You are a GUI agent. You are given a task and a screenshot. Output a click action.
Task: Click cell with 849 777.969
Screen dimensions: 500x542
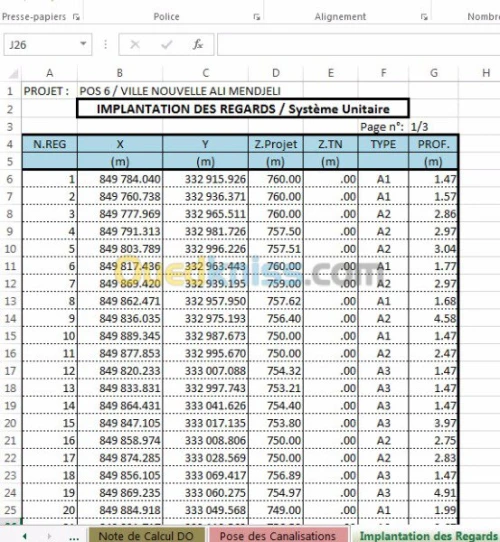point(120,214)
